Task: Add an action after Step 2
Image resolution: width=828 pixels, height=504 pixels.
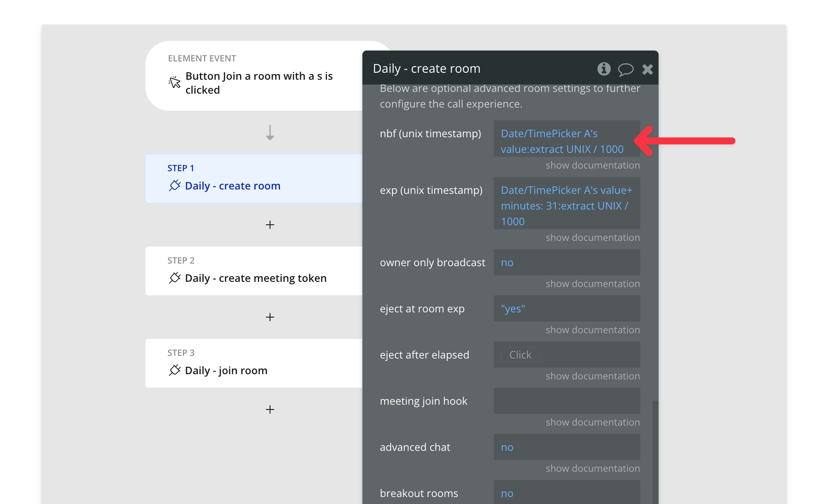Action: pyautogui.click(x=270, y=317)
